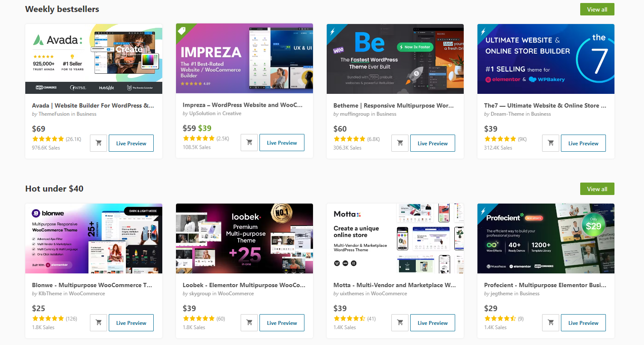Click the Betheme cart icon
The height and width of the screenshot is (345, 644).
point(400,143)
